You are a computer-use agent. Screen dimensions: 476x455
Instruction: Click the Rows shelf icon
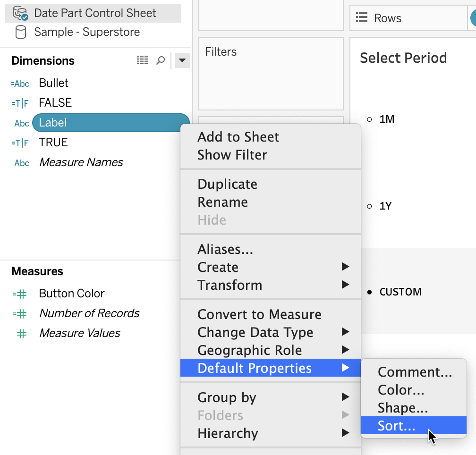[362, 18]
